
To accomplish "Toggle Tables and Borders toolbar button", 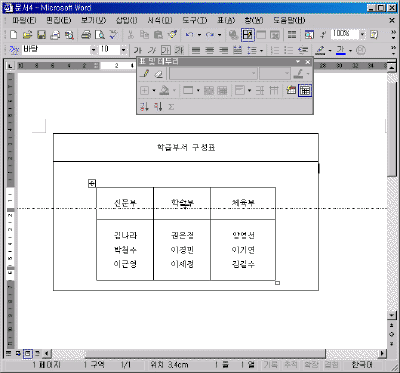I will (247, 35).
